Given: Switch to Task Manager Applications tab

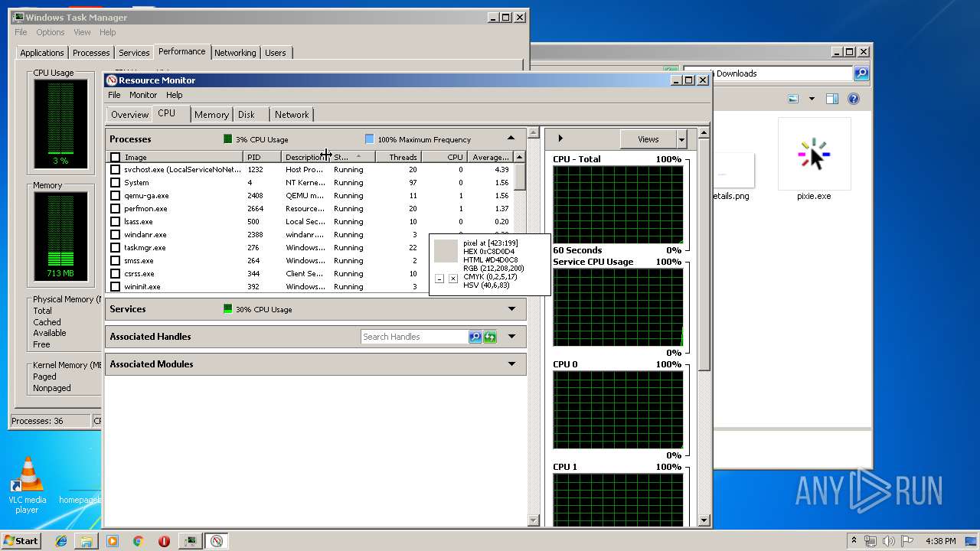Looking at the screenshot, I should [x=42, y=53].
